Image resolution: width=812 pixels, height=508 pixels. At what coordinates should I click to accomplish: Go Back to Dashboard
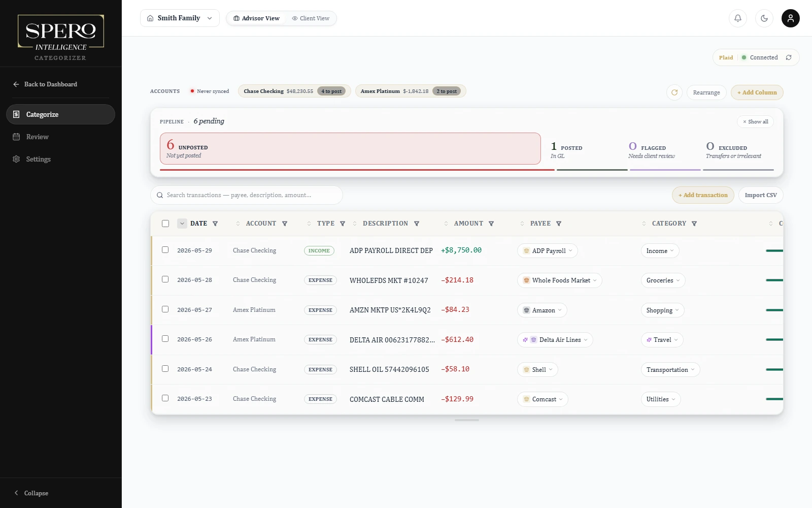click(x=45, y=84)
